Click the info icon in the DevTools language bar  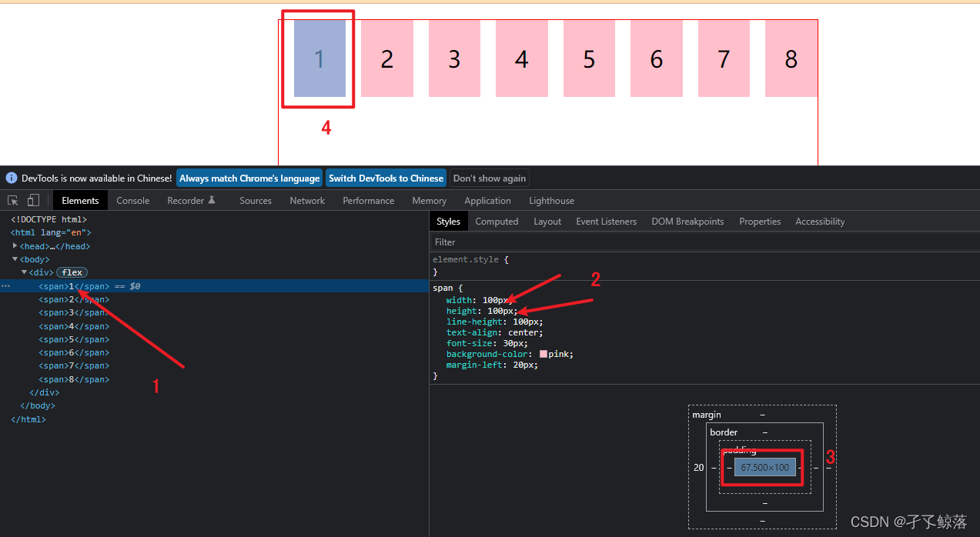(11, 178)
